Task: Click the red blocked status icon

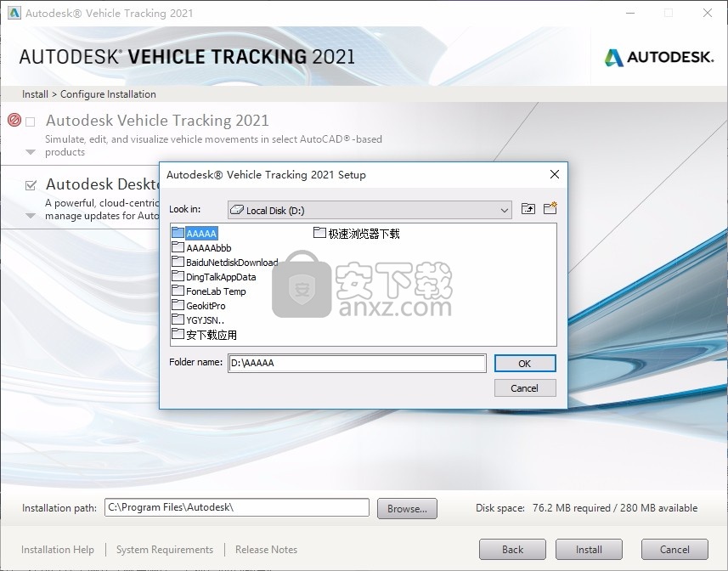Action: click(x=14, y=121)
